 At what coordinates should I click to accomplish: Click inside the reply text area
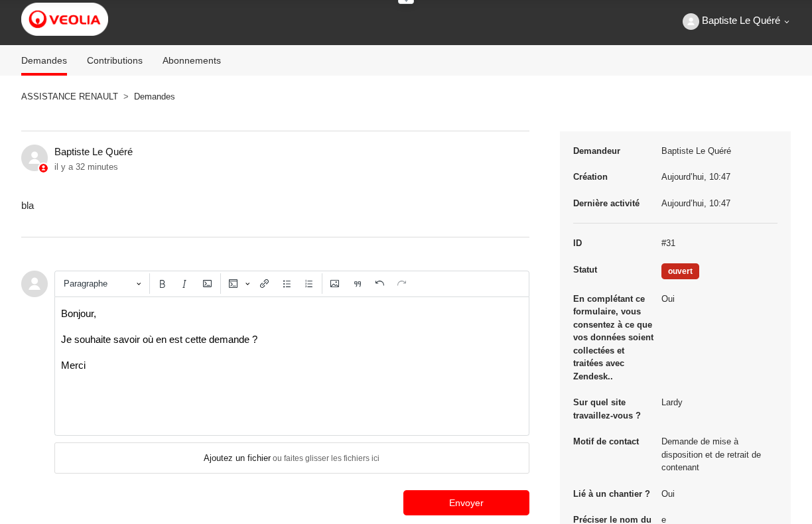pyautogui.click(x=292, y=398)
